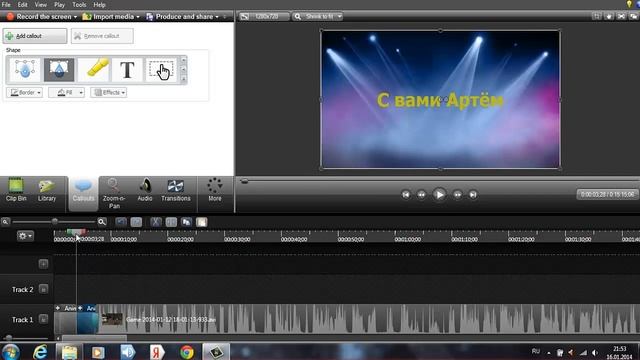Switch to the Callouts tab
Image resolution: width=640 pixels, height=360 pixels.
[x=83, y=193]
